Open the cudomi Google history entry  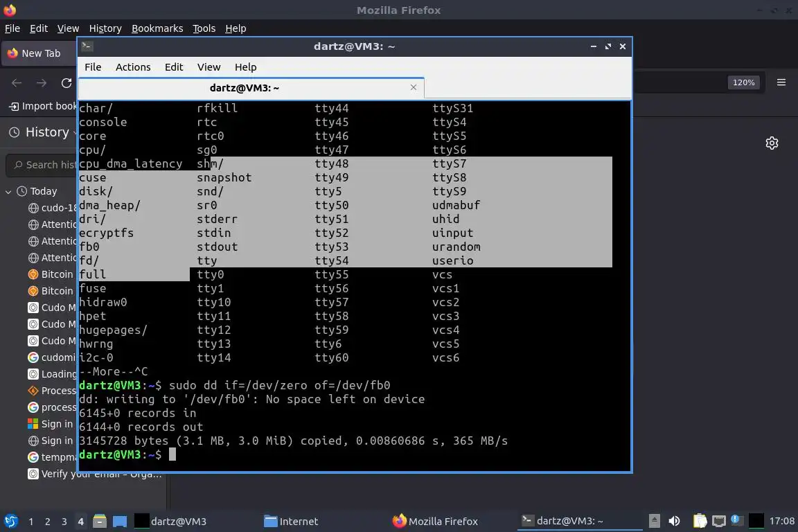pyautogui.click(x=52, y=357)
